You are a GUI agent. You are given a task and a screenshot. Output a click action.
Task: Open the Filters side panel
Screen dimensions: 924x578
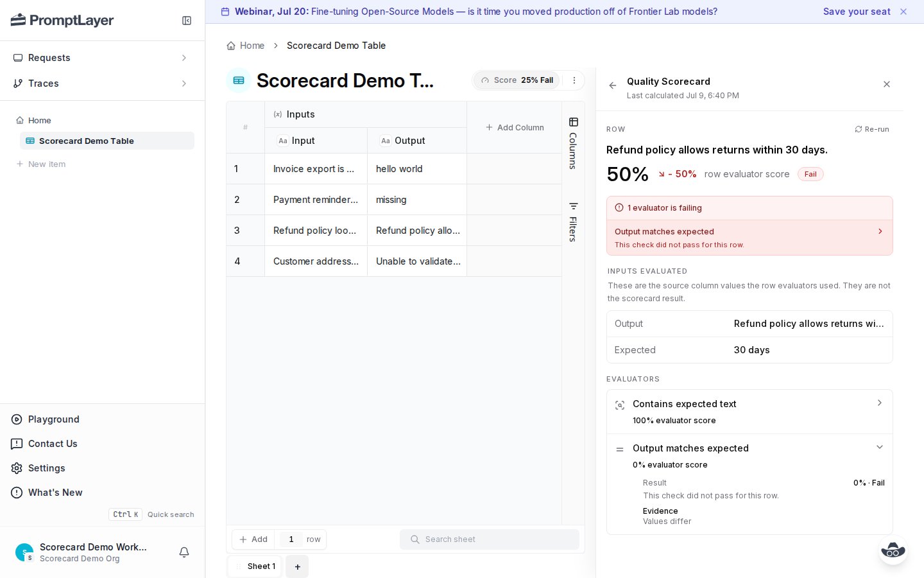(x=573, y=222)
